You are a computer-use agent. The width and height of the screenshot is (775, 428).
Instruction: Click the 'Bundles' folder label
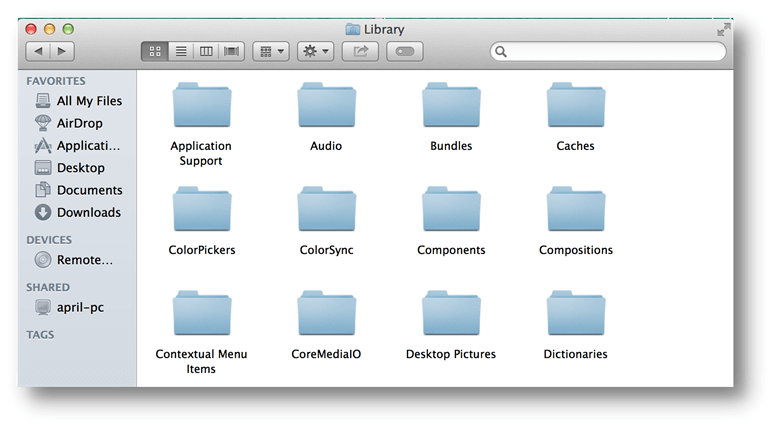pos(451,146)
